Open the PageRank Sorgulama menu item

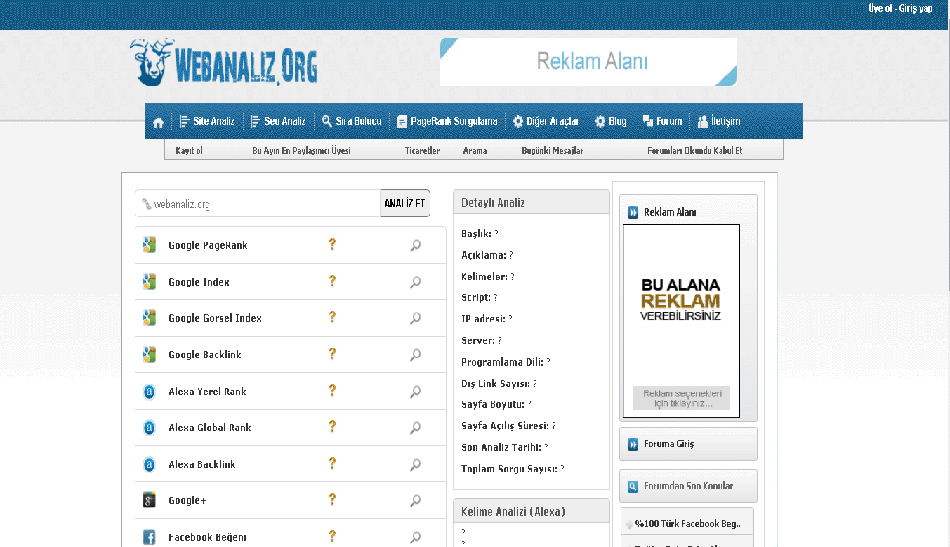tap(446, 122)
